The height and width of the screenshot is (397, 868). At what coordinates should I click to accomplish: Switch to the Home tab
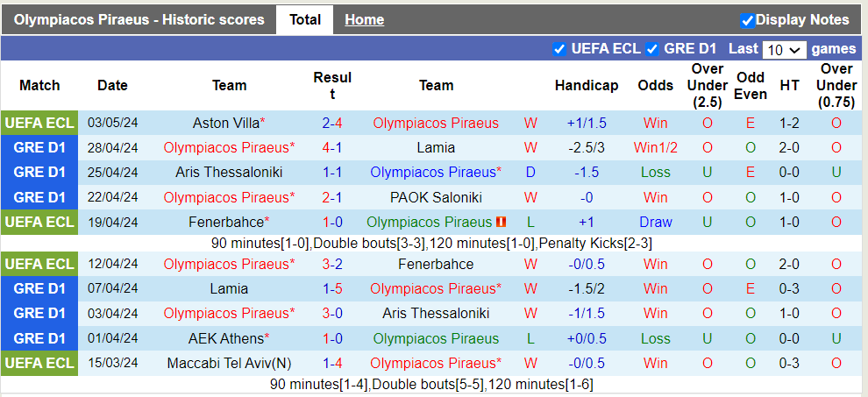(364, 19)
